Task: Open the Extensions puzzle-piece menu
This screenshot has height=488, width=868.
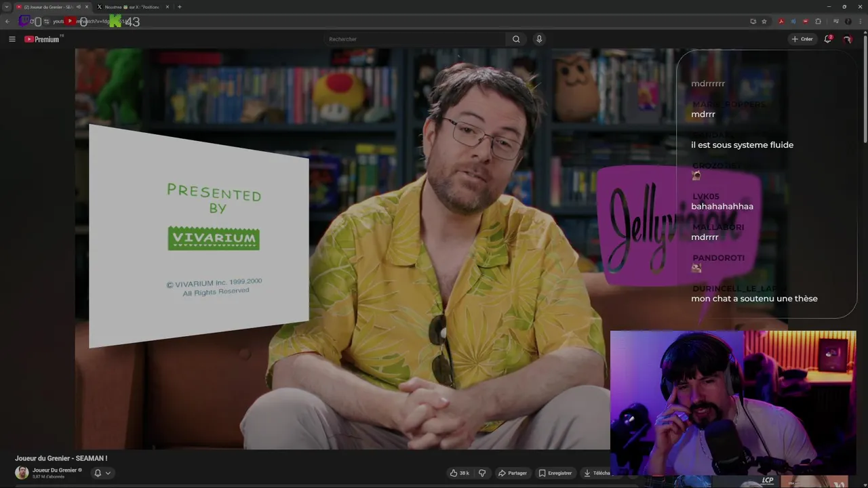Action: 818,22
